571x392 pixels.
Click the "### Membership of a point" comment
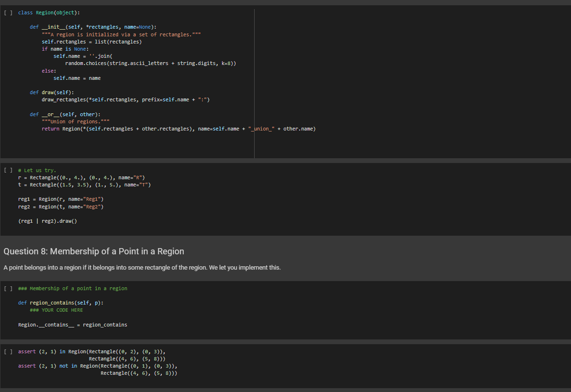(x=73, y=288)
